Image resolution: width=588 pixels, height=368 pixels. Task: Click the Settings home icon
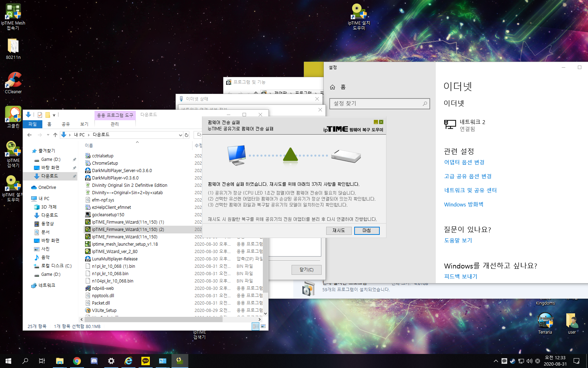tap(332, 87)
